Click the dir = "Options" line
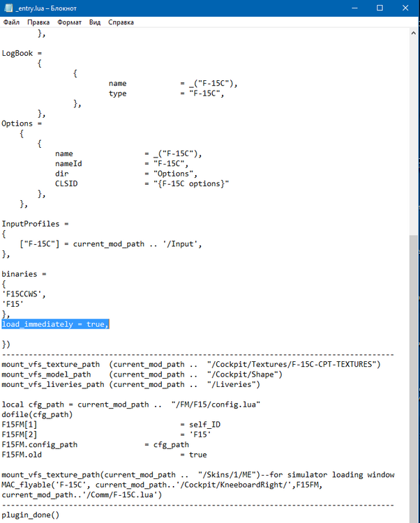This screenshot has width=420, height=523. click(126, 174)
